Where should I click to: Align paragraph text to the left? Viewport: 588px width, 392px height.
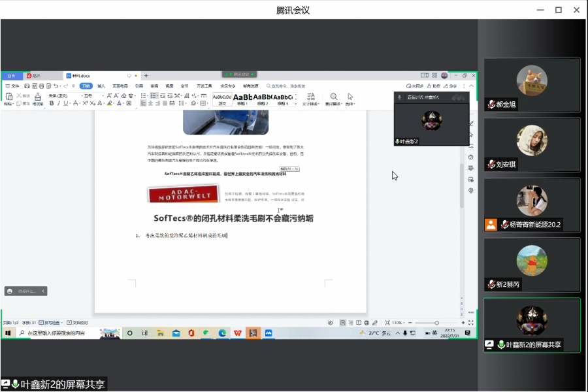[x=143, y=103]
